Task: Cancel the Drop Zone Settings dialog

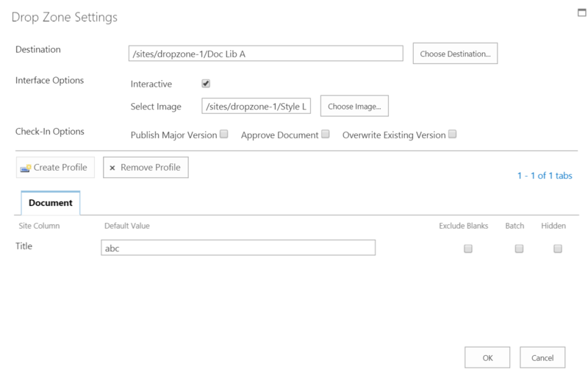Action: (x=542, y=357)
